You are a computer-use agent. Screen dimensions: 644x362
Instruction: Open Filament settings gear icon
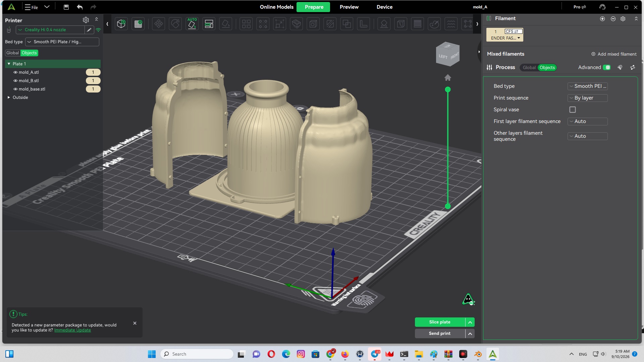(x=623, y=19)
